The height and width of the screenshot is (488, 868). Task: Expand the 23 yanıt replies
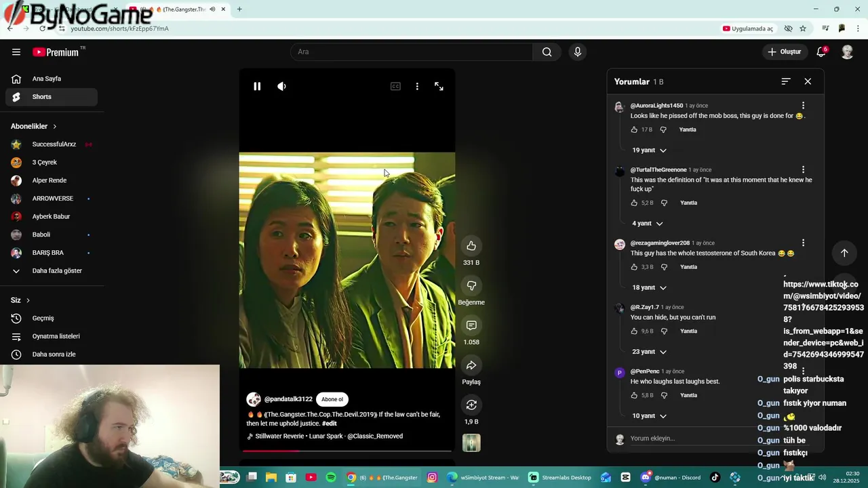coord(649,352)
